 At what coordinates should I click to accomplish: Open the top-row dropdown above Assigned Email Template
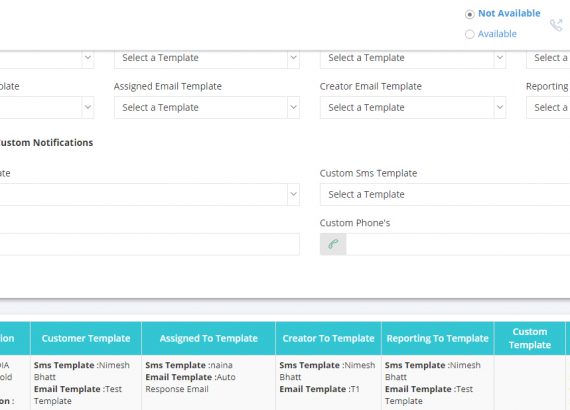(x=207, y=58)
